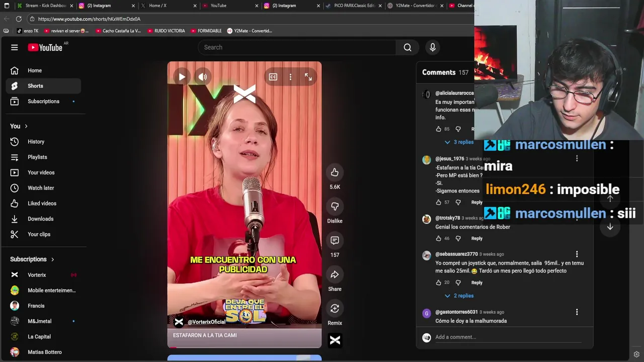Open settings gear at bottom right

636,354
